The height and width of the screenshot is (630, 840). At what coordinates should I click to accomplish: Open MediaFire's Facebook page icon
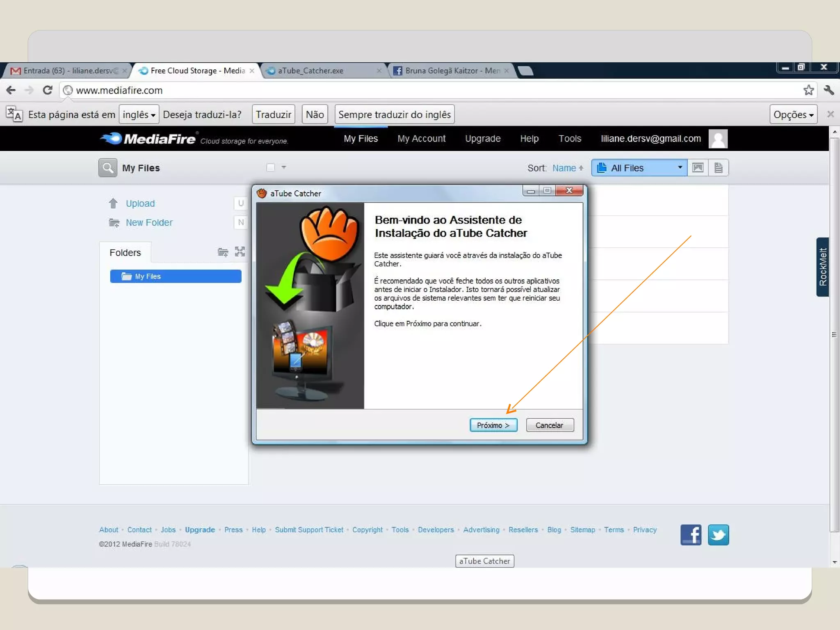(x=691, y=535)
